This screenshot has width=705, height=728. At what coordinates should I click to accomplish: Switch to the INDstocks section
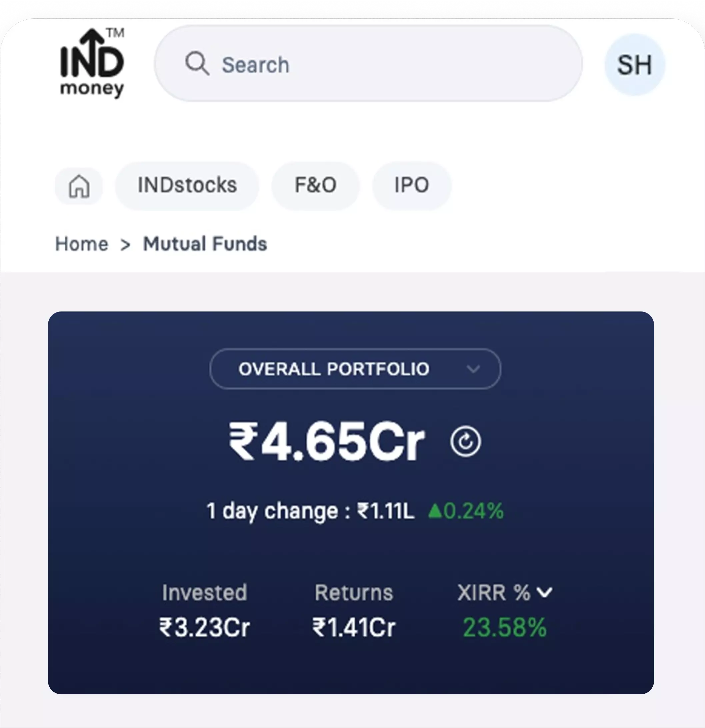[x=187, y=185]
